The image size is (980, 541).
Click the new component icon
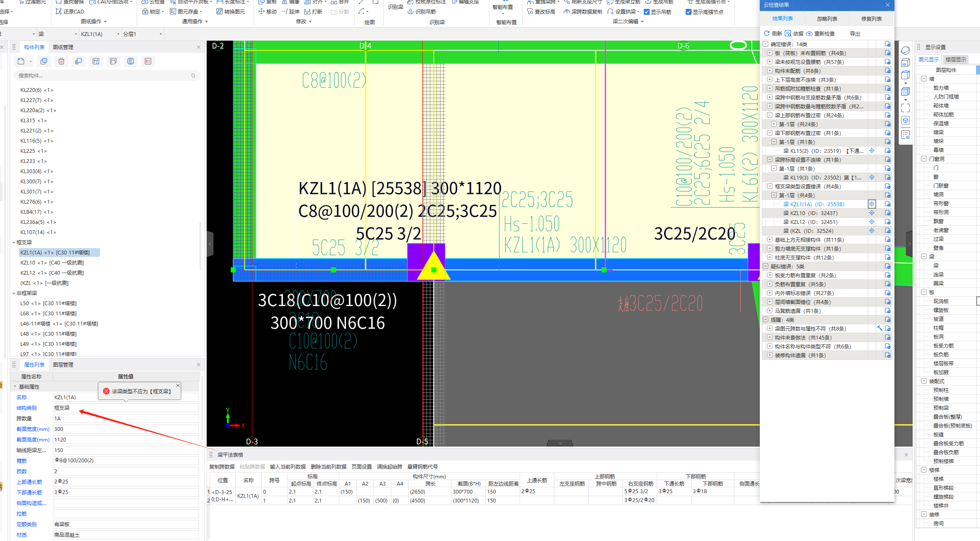coord(21,61)
